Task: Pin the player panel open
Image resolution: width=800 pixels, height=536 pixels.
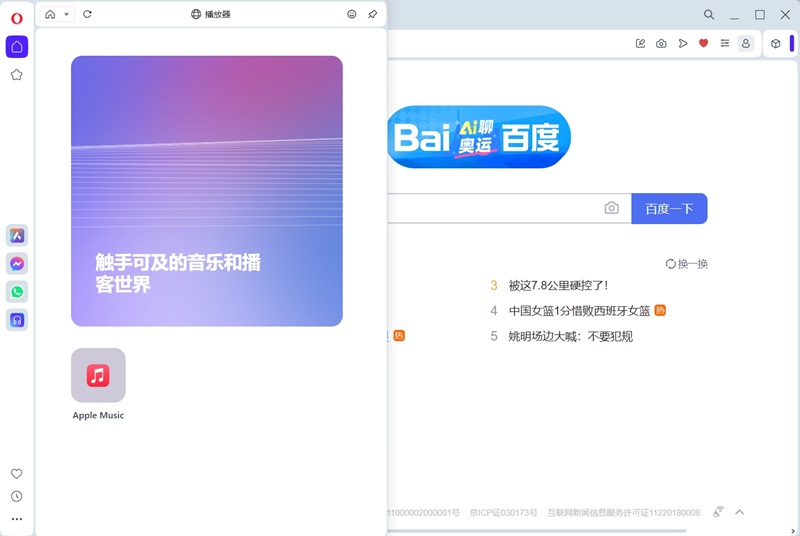Action: [x=372, y=15]
